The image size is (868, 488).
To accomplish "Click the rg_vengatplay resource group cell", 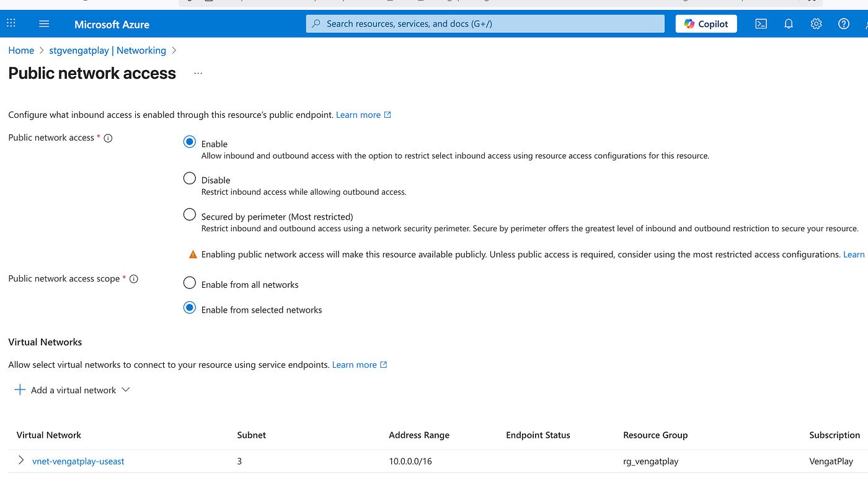I will 650,461.
